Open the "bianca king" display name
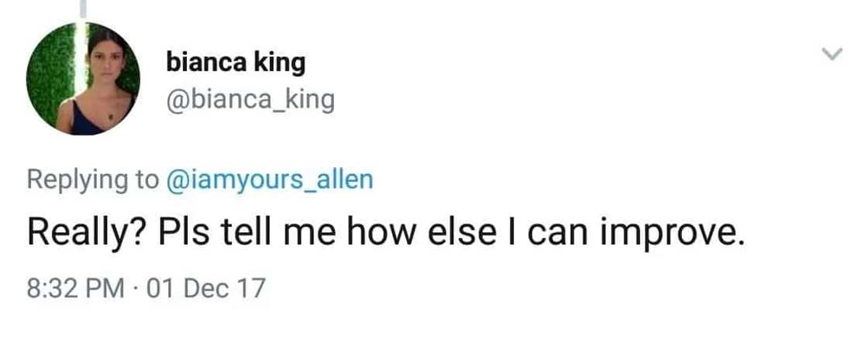This screenshot has height=350, width=868. pos(236,63)
